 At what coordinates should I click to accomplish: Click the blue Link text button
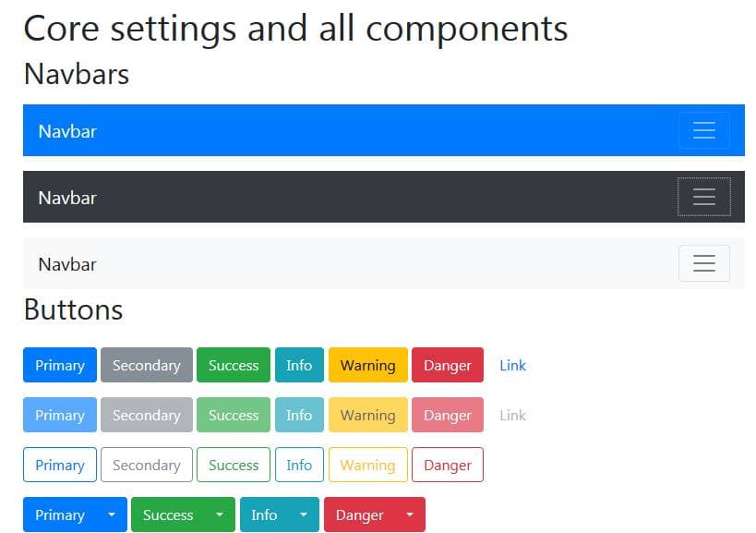click(x=512, y=365)
